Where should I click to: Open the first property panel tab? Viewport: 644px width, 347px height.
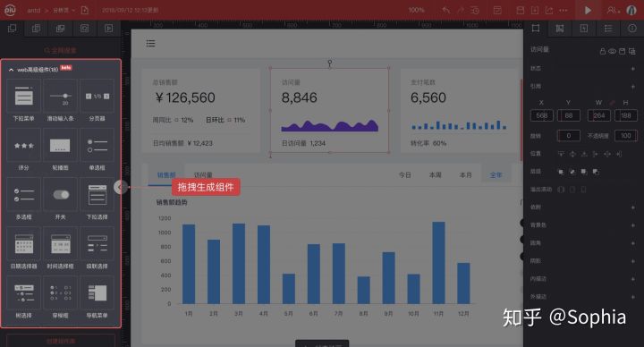point(536,29)
